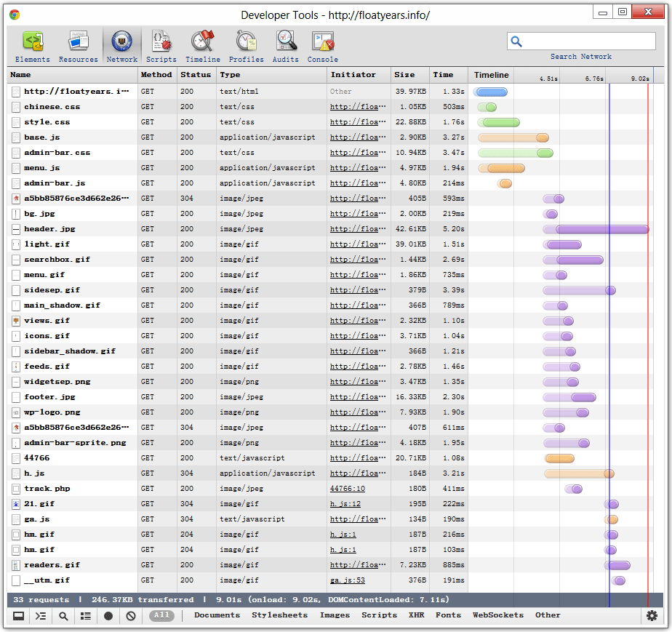The height and width of the screenshot is (632, 672).
Task: Click the h.js timeline bar
Action: (580, 474)
